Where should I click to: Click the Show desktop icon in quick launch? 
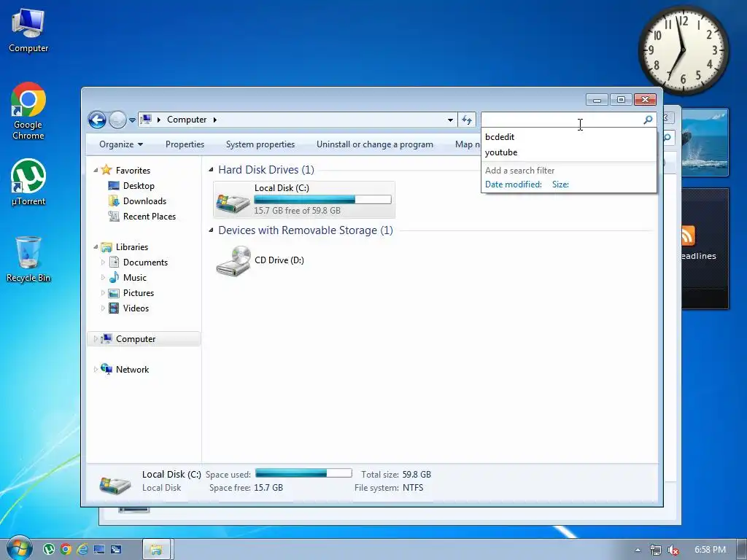[x=99, y=550]
